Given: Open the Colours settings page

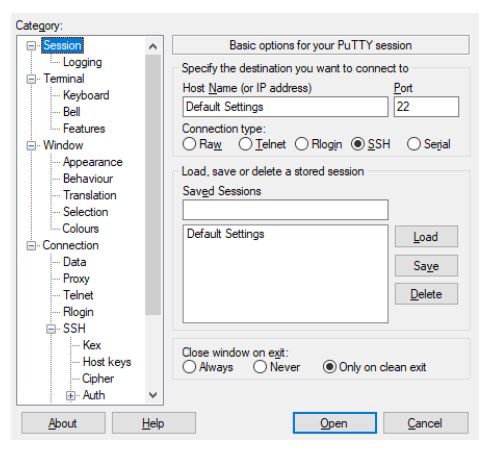Looking at the screenshot, I should pos(81,229).
